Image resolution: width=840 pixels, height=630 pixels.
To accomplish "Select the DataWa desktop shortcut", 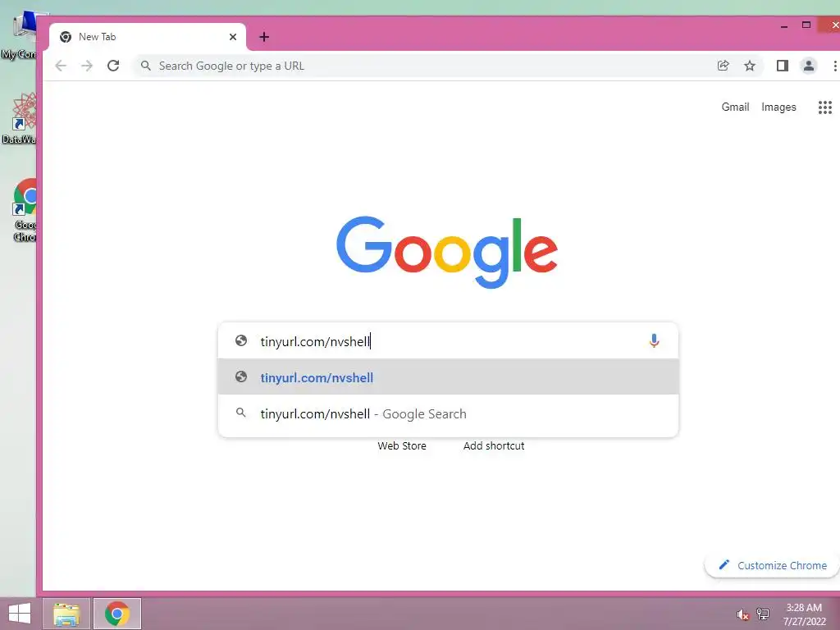I will 20,119.
